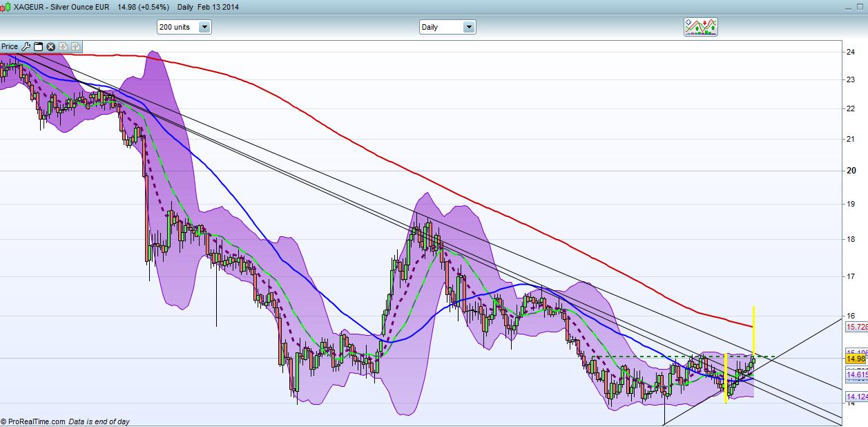This screenshot has height=427, width=868.
Task: Click the 14.124 lower band price label
Action: (x=857, y=397)
